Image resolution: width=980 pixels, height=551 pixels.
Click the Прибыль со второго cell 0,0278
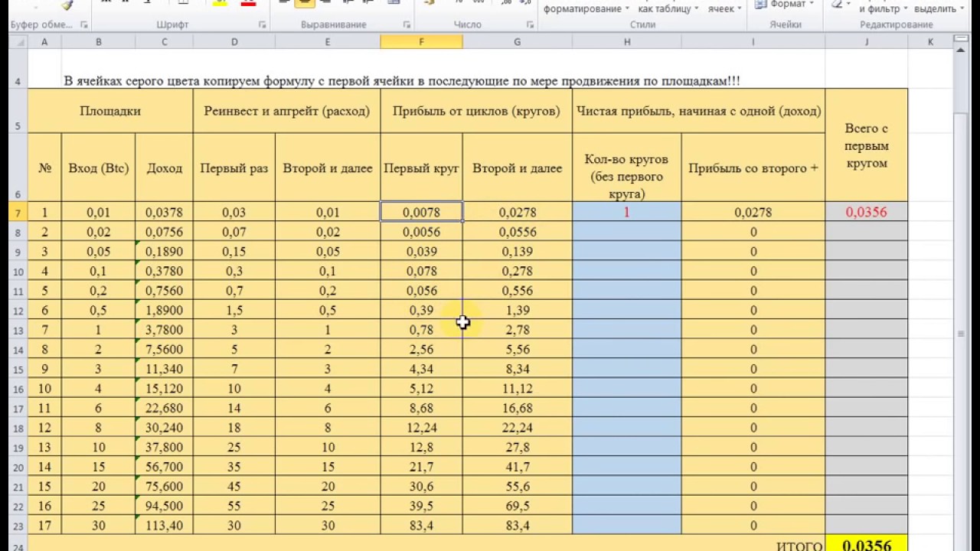pos(753,212)
